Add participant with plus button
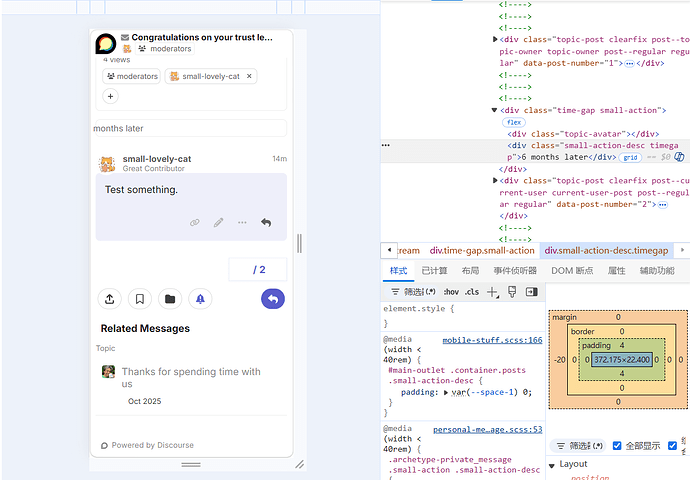This screenshot has width=690, height=480. tap(110, 96)
